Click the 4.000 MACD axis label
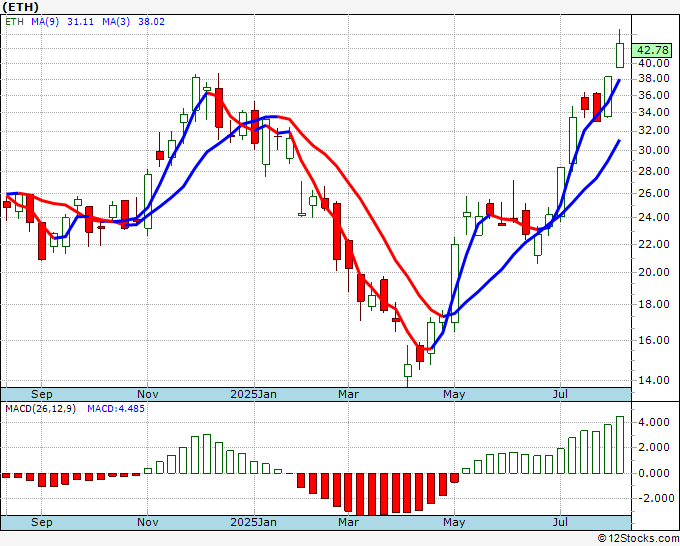 coord(654,422)
